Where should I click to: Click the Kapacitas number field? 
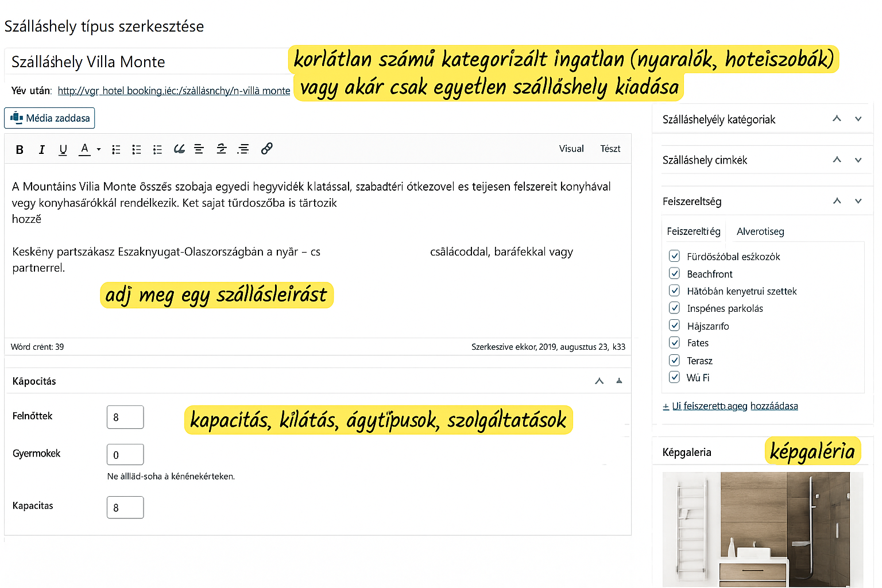point(125,508)
